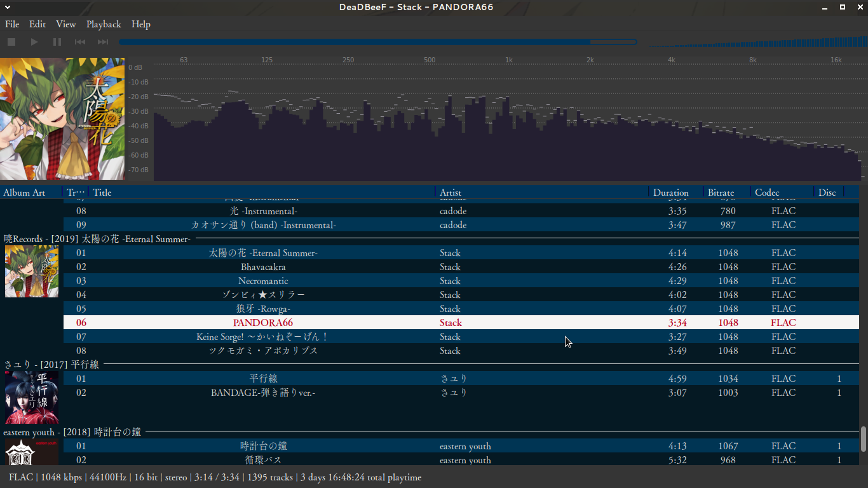This screenshot has height=488, width=868.
Task: Pause the current track
Action: point(57,42)
